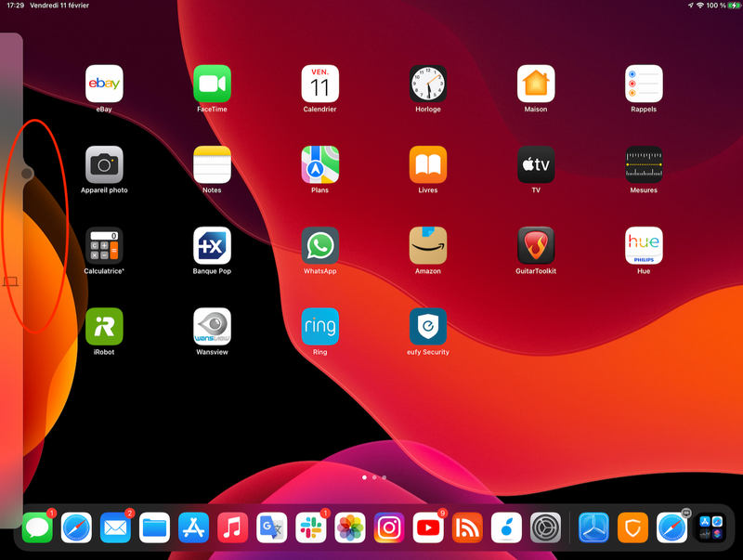Image resolution: width=743 pixels, height=560 pixels.
Task: Open the Files app in the dock
Action: [x=154, y=527]
